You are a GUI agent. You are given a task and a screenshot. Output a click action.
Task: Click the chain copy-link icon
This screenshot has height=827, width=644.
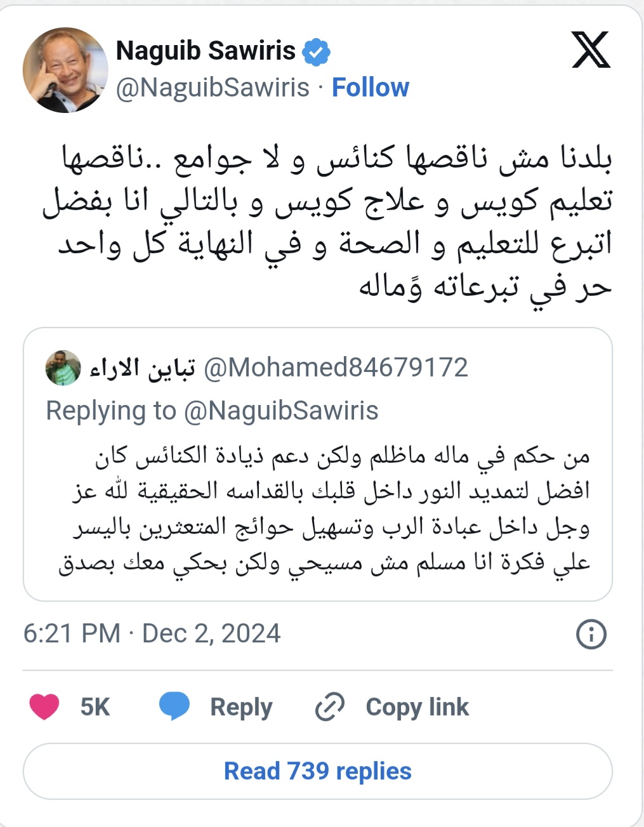[329, 707]
